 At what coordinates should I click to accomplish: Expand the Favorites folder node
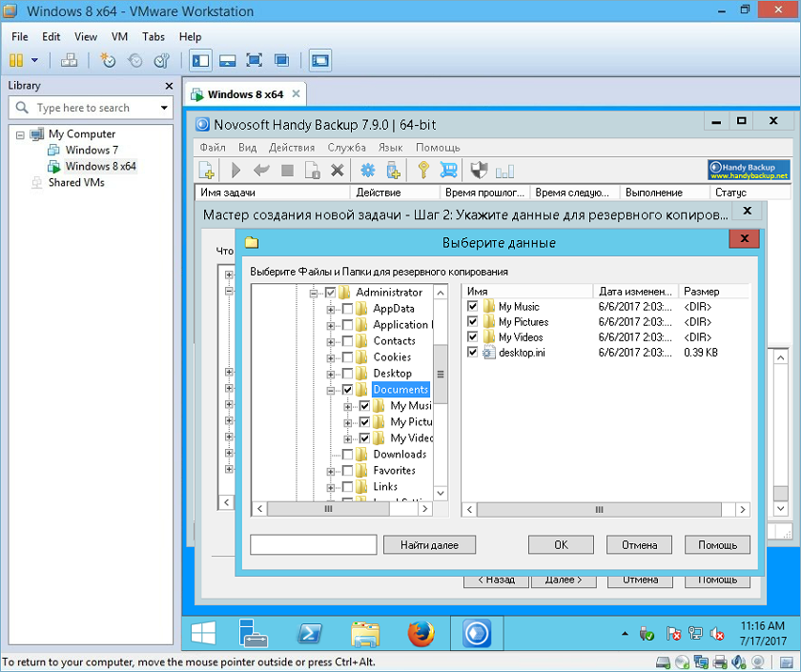pyautogui.click(x=331, y=471)
